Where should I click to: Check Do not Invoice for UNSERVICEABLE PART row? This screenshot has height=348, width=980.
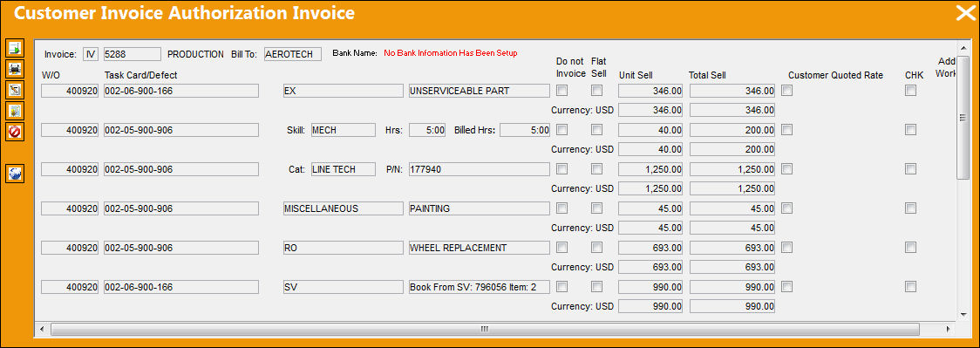point(562,91)
